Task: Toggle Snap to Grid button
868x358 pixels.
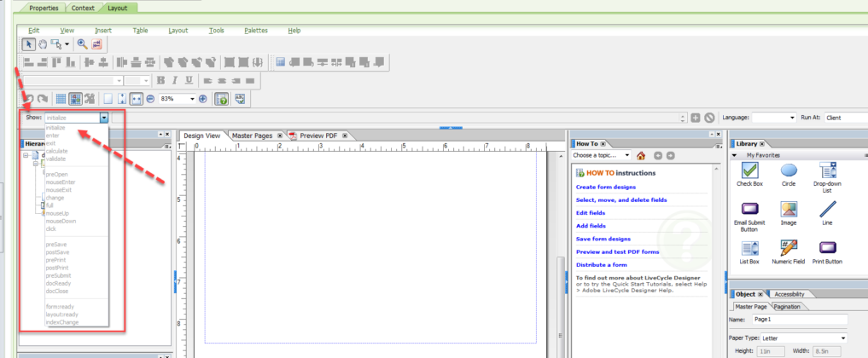Action: [75, 99]
